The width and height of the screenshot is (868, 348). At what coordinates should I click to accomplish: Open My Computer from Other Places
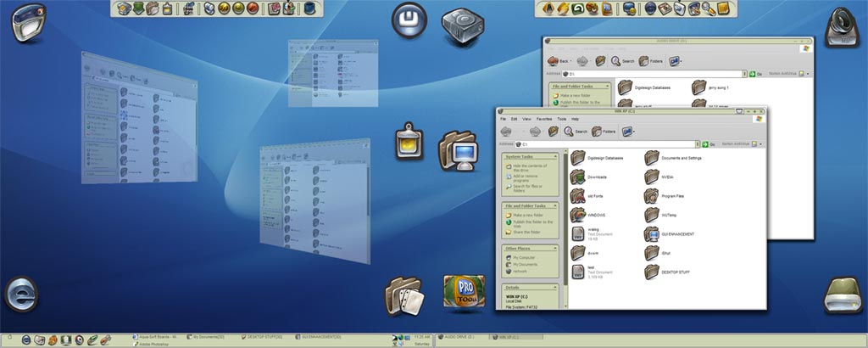tap(520, 258)
